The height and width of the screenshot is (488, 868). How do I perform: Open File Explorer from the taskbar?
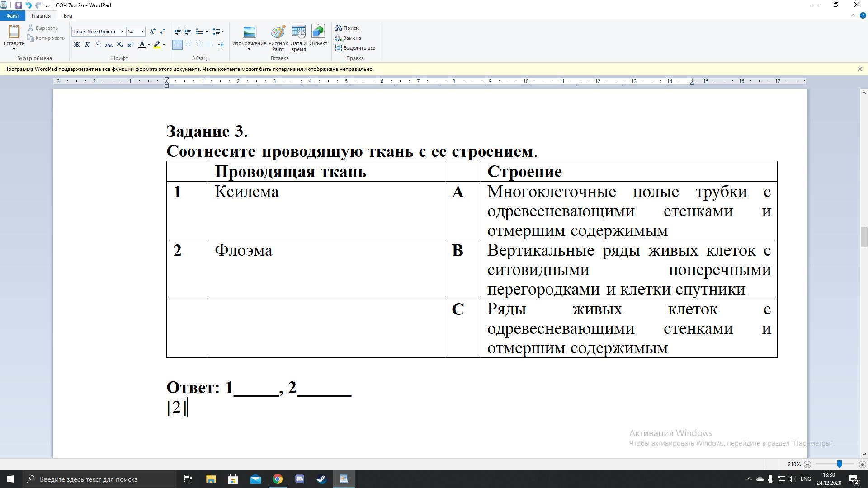tap(211, 479)
